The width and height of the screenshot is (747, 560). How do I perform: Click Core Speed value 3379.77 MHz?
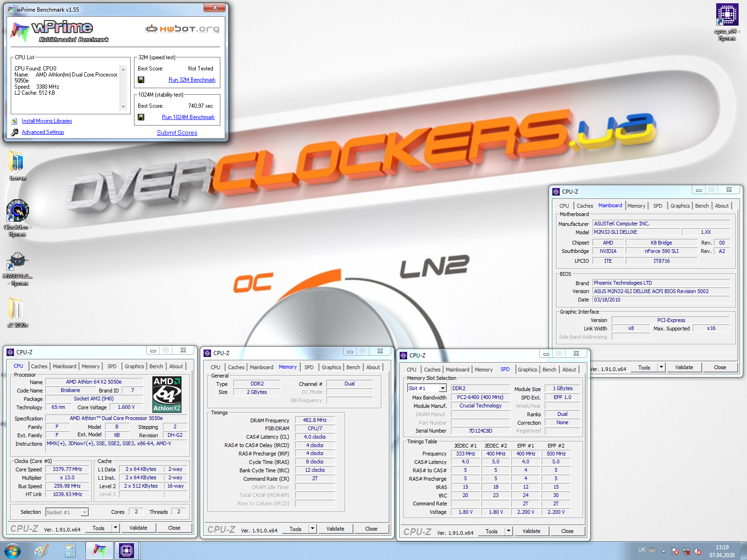67,469
